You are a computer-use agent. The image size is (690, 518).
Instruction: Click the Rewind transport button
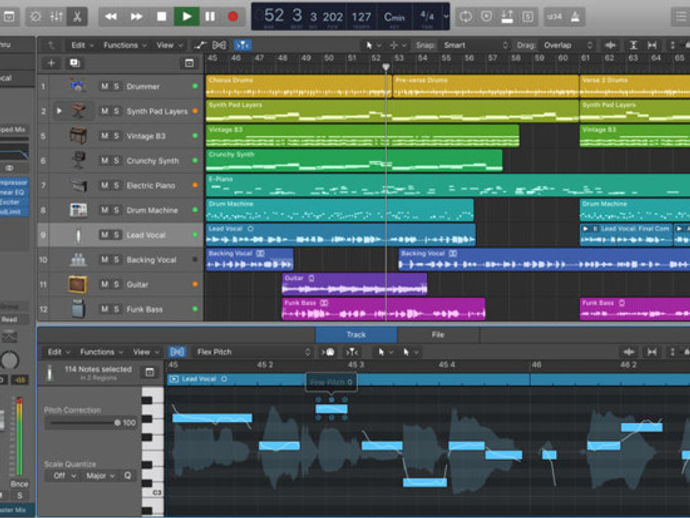pos(111,16)
